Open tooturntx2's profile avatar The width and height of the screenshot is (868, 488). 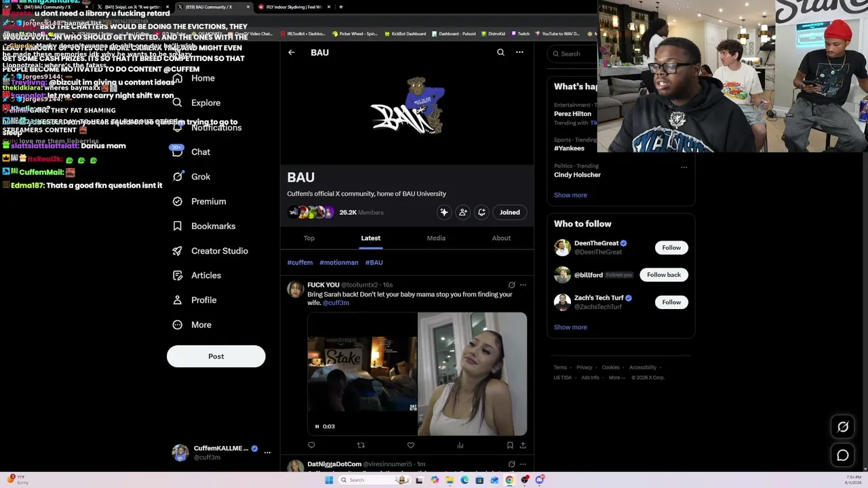[295, 289]
